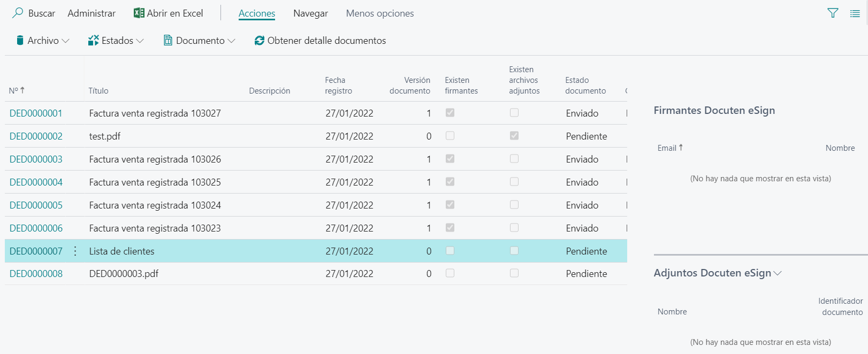Toggle Existen firmantes checkbox for DED0000001

click(450, 113)
